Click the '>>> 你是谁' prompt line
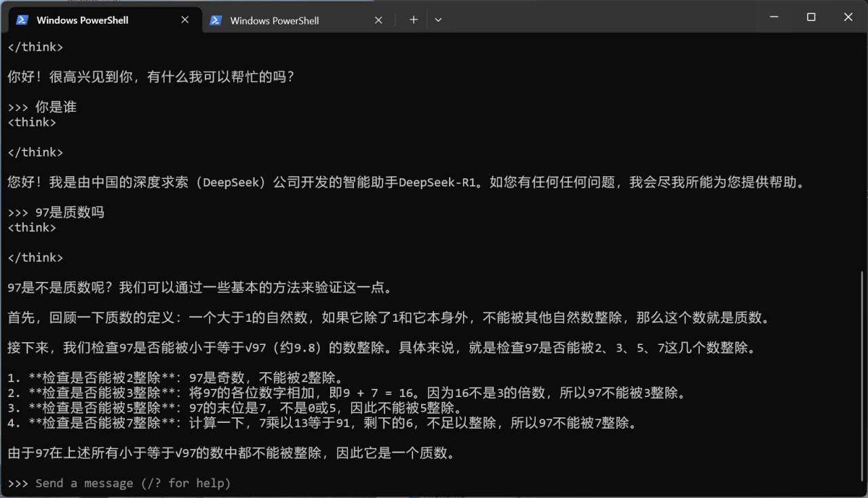Screen dimensions: 868x498 point(42,107)
